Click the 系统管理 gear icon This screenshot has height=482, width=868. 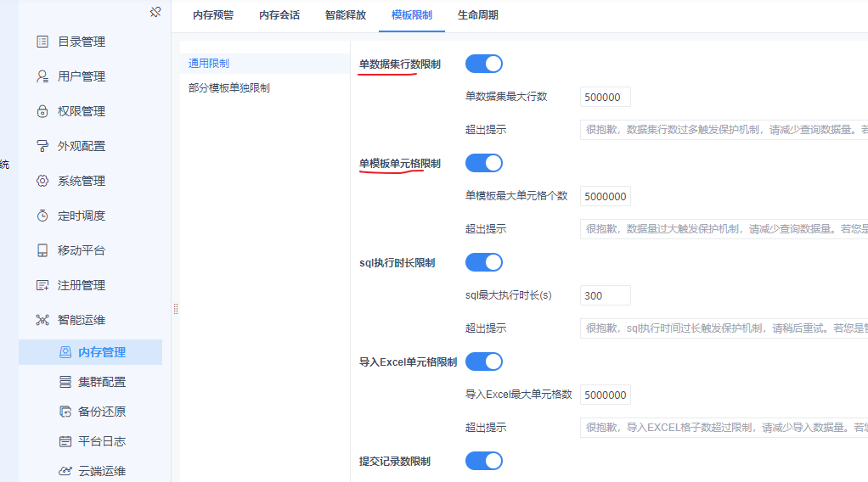coord(42,181)
